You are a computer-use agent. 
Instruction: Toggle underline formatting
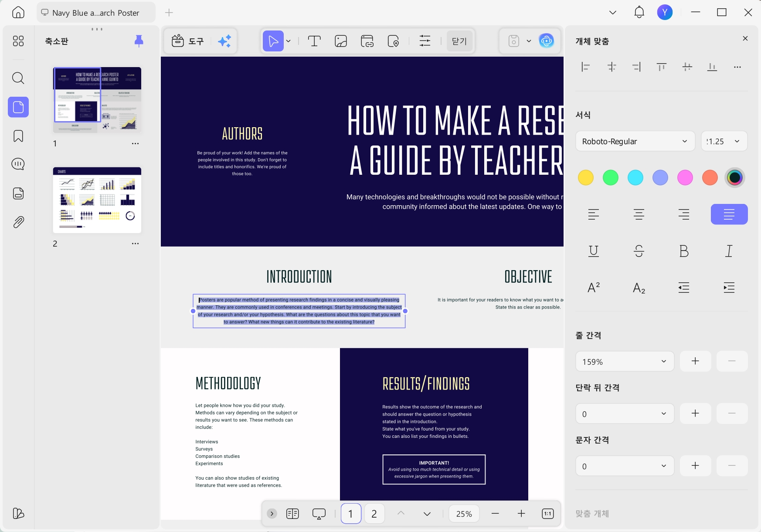[594, 251]
